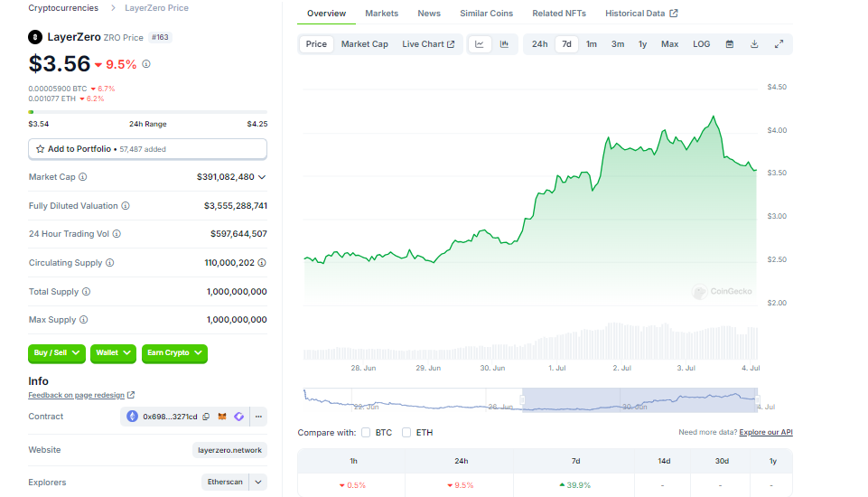Click the 7d 39.9% change cell
Screen dimensions: 868x497
(575, 485)
